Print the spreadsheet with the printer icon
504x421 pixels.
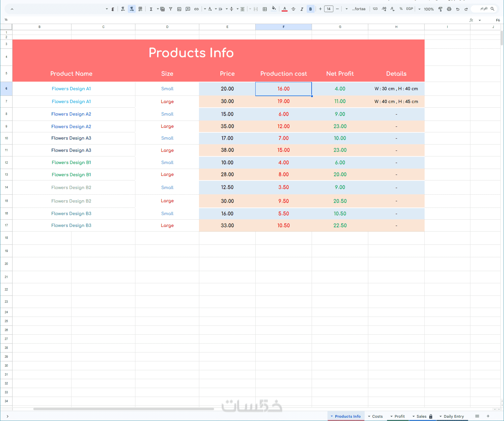point(449,9)
